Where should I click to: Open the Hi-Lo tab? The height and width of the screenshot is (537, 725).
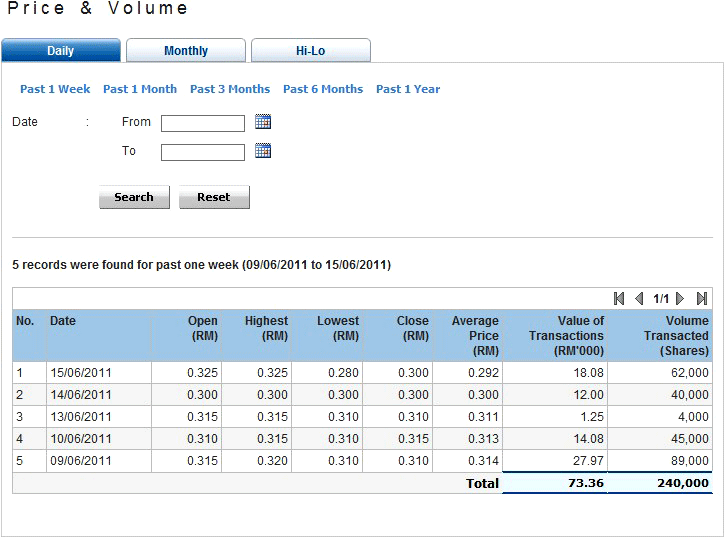click(310, 51)
